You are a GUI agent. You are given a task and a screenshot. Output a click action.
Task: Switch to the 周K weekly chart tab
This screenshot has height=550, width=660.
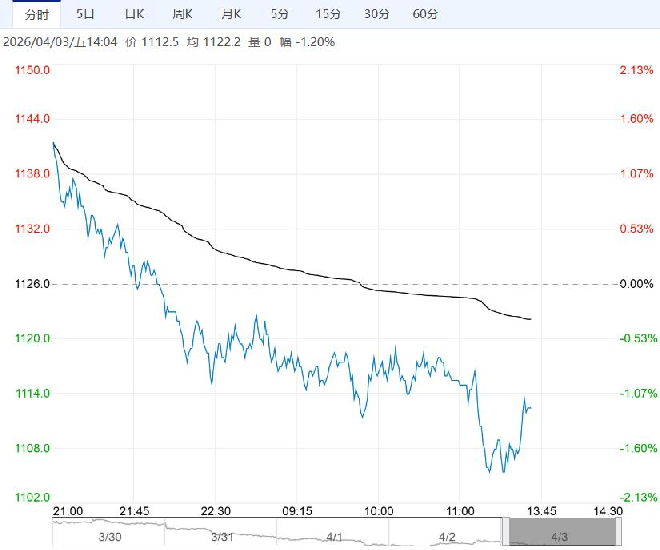click(x=182, y=14)
